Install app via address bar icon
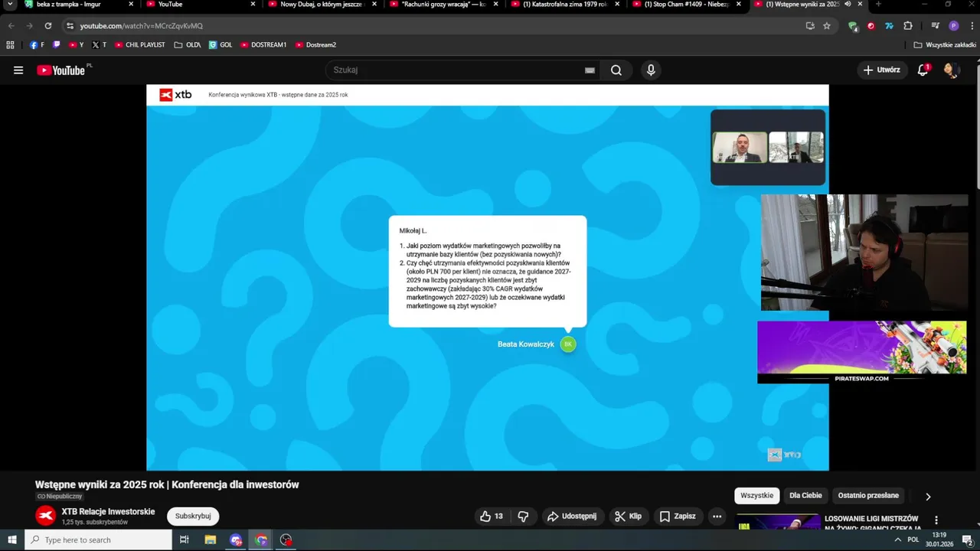The width and height of the screenshot is (980, 551). click(x=810, y=26)
